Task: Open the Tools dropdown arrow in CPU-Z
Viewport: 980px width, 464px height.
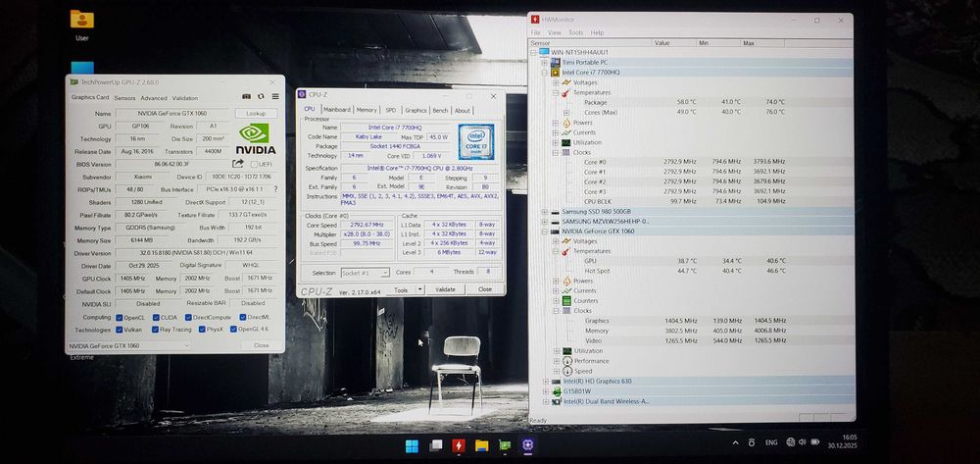Action: point(420,289)
